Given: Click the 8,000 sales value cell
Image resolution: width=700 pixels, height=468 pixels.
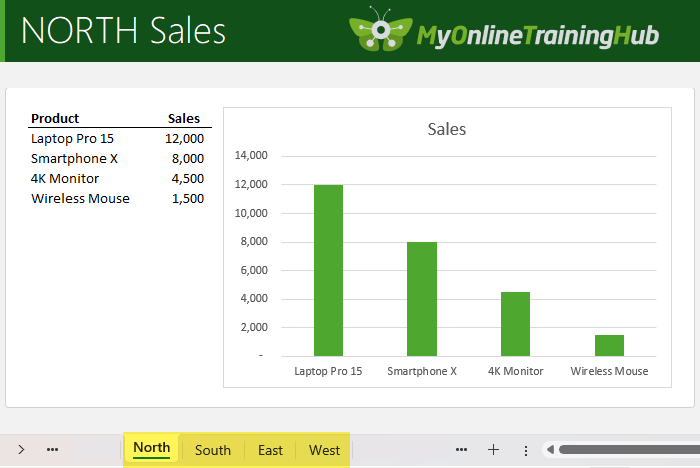Looking at the screenshot, I should 188,159.
